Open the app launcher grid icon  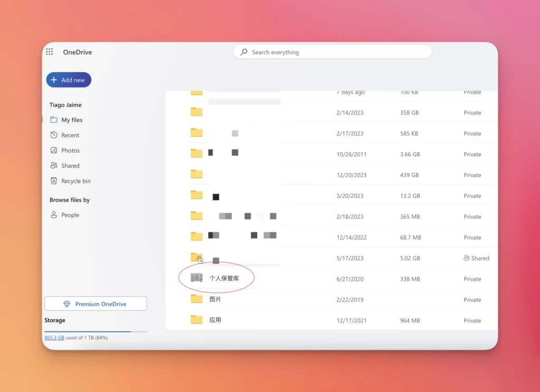49,52
